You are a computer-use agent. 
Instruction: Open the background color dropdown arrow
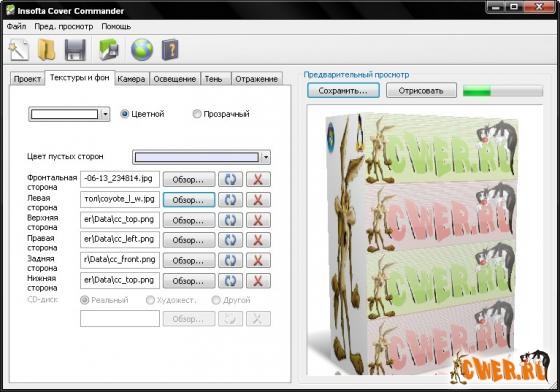[x=105, y=114]
